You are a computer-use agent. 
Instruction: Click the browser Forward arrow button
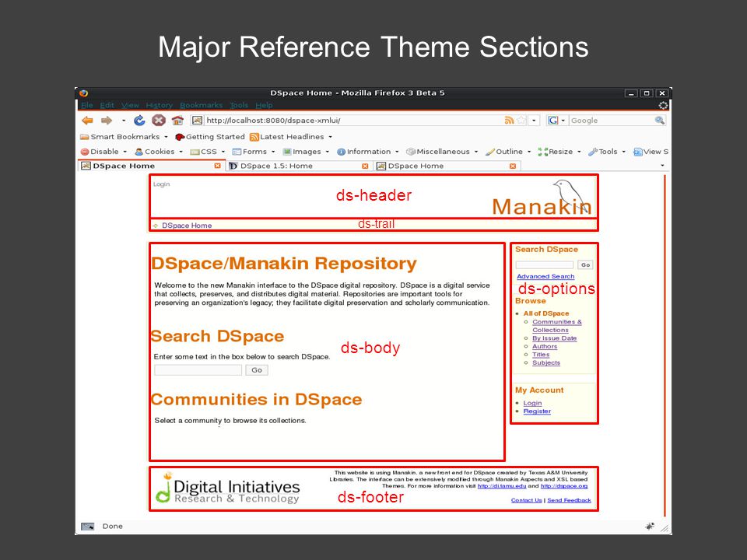coord(107,121)
